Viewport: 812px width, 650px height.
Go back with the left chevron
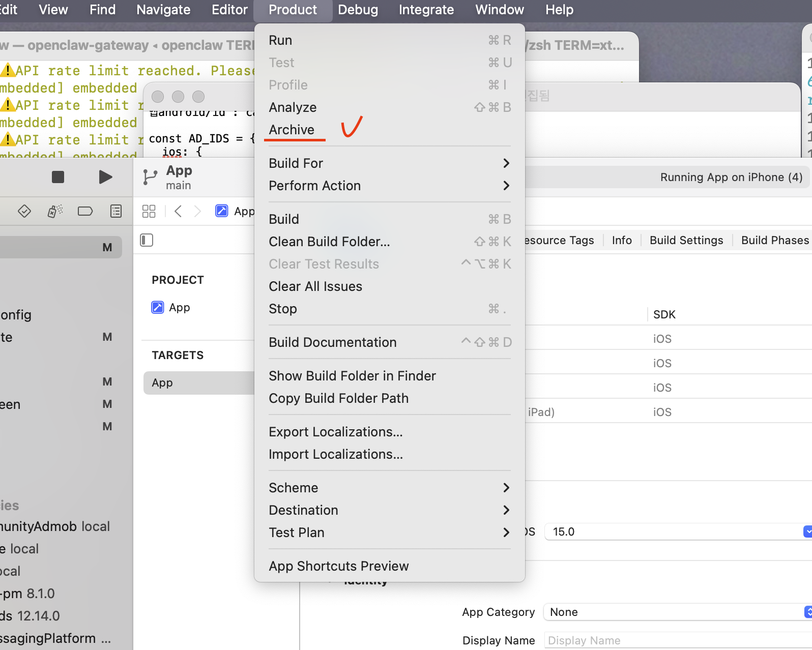pos(178,211)
